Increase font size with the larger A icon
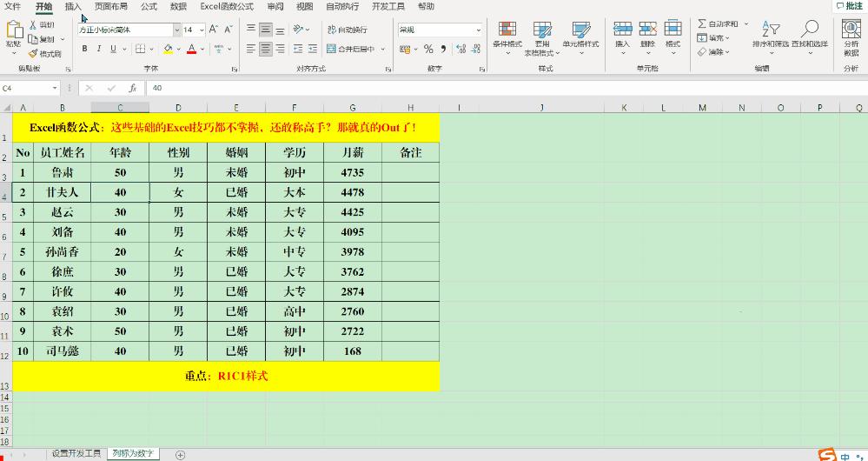 pyautogui.click(x=214, y=30)
